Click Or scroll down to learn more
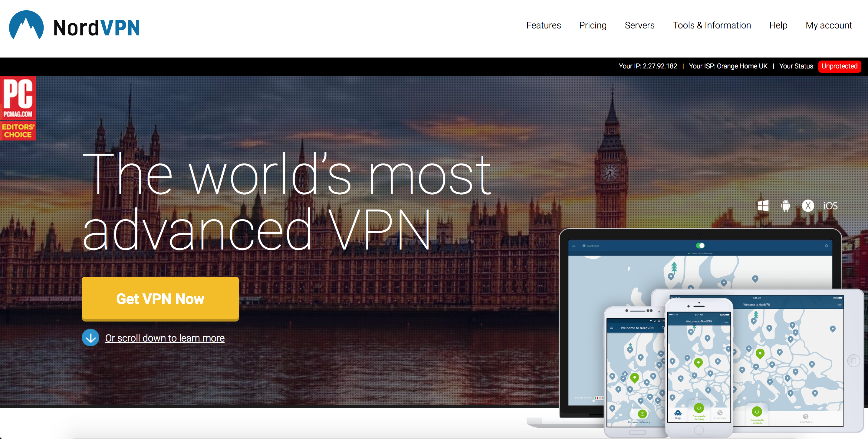Screen dimensions: 868x439 [165, 337]
